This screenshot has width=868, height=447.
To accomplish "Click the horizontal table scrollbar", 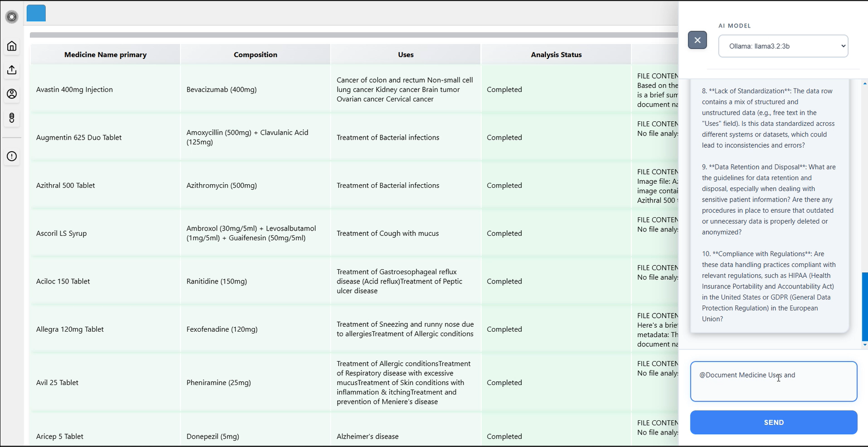I will point(354,35).
